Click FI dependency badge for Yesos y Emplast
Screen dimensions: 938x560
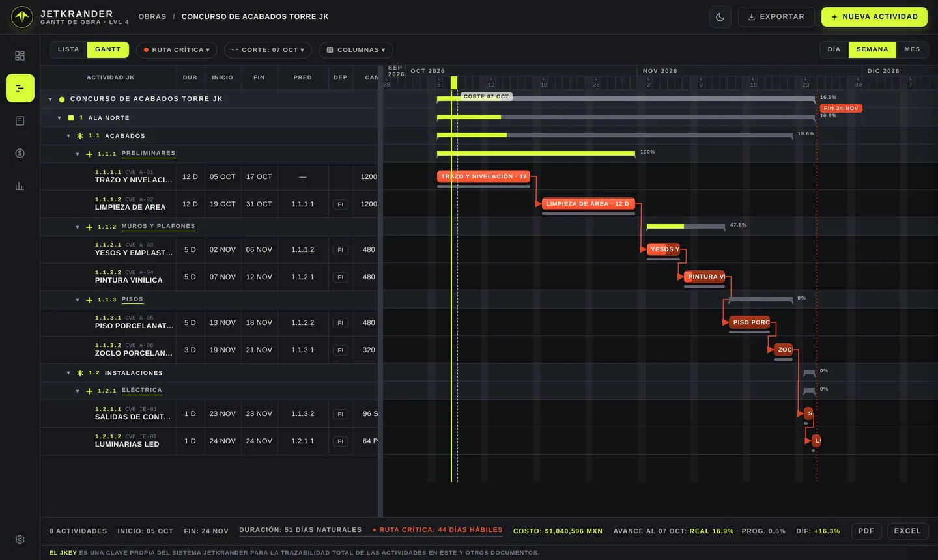pos(340,250)
